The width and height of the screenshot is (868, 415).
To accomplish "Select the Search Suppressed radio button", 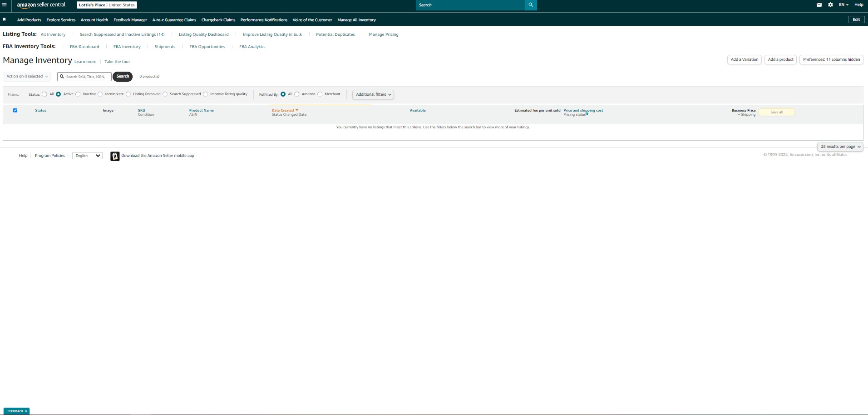I will [165, 94].
